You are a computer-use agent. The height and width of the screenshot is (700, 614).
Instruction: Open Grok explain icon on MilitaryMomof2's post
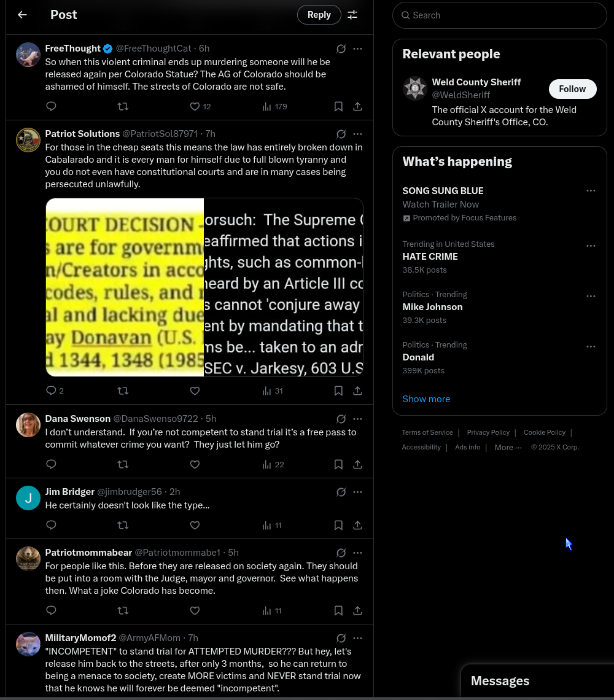(341, 638)
